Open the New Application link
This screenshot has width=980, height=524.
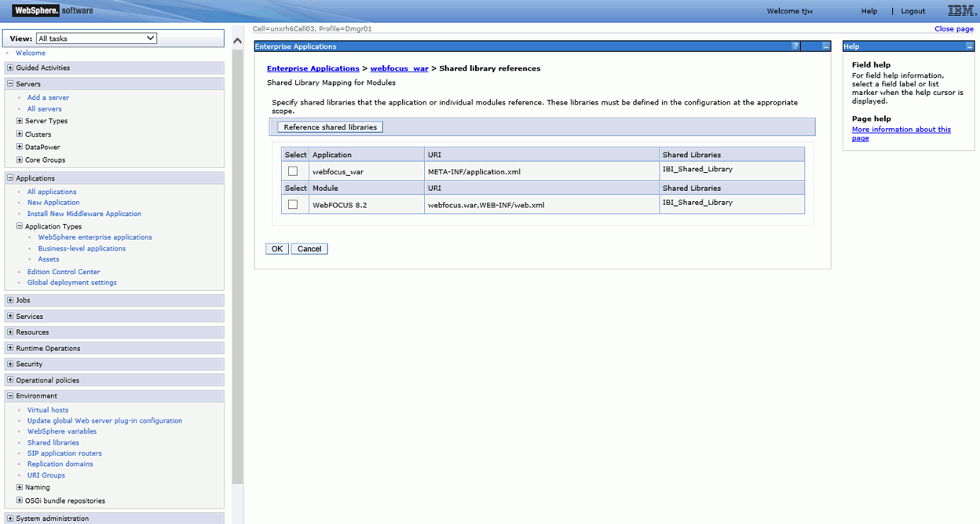click(53, 203)
